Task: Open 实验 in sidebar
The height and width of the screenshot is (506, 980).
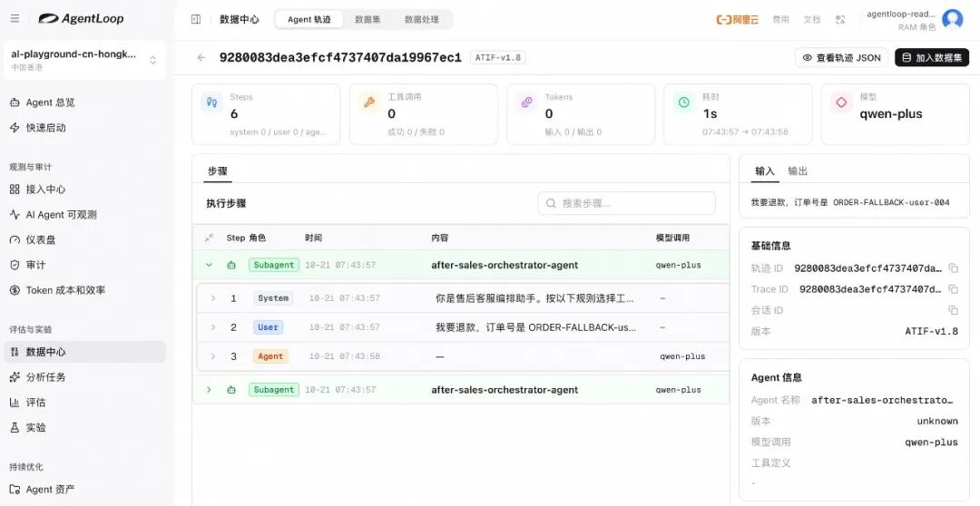Action: (85, 427)
